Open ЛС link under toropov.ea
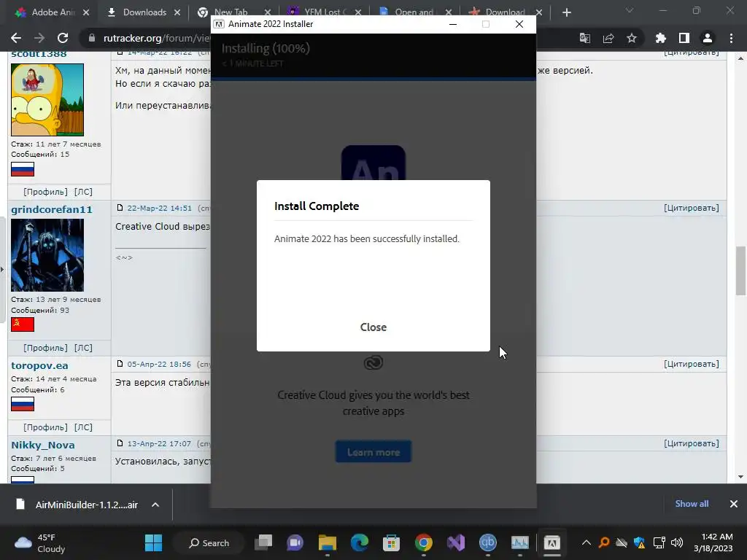 [x=83, y=427]
